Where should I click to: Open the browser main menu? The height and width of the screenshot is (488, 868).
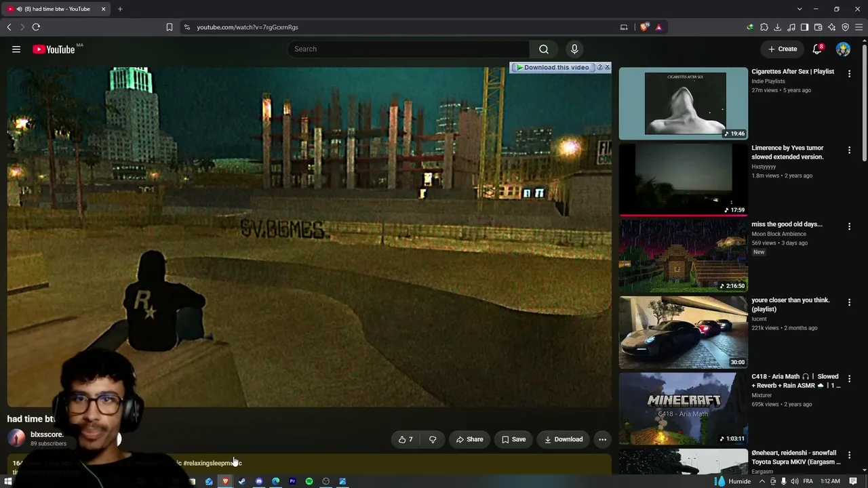859,27
